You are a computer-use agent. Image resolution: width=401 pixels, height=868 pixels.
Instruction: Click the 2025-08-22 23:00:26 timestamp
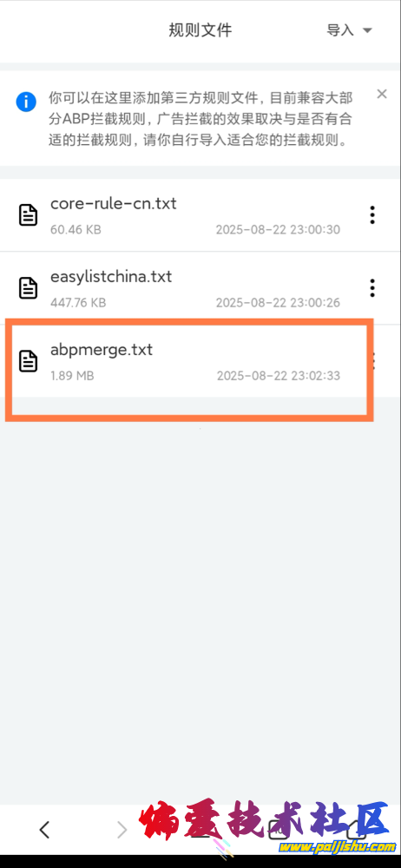coord(278,303)
